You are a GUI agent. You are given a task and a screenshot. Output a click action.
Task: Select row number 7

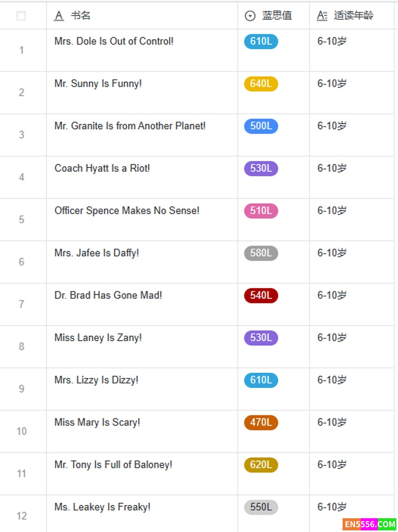click(x=21, y=304)
